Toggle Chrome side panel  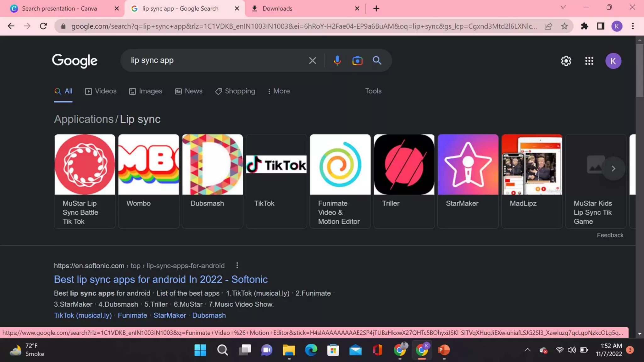pyautogui.click(x=601, y=26)
